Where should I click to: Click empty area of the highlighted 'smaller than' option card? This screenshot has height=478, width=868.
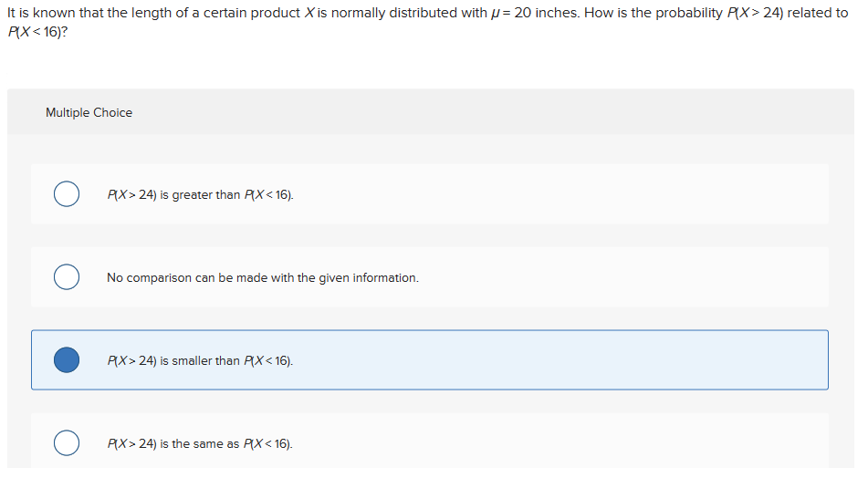coord(554,360)
